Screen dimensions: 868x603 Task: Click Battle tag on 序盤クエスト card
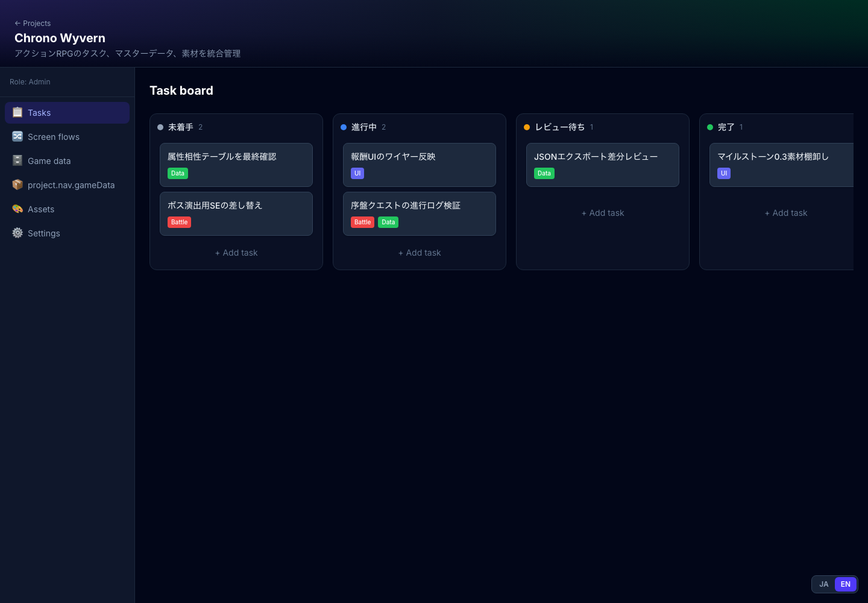click(x=363, y=222)
